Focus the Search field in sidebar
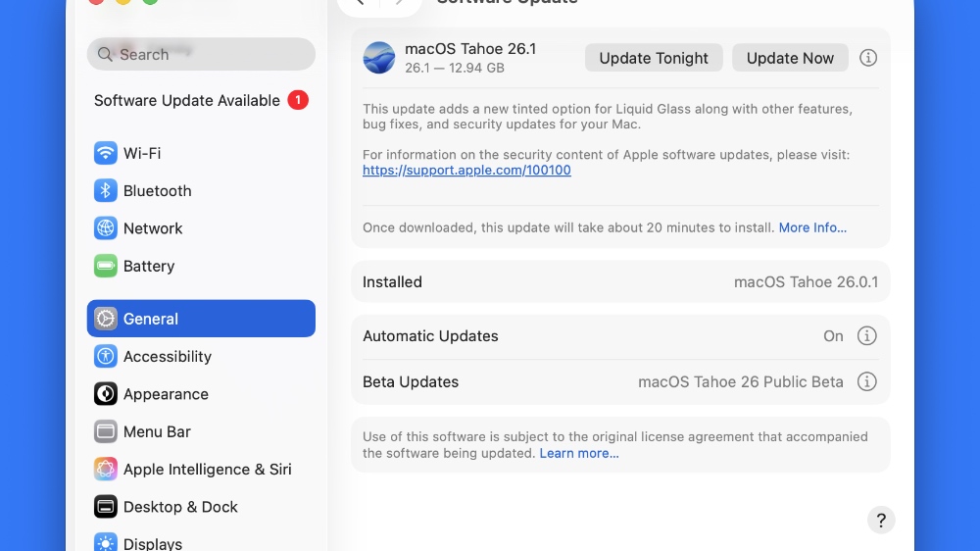 coord(201,55)
